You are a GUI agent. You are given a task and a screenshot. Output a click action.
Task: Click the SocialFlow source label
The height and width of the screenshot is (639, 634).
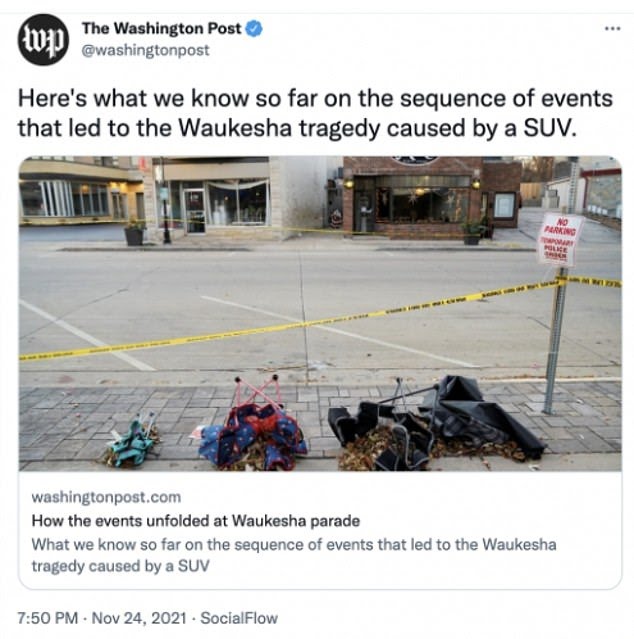click(239, 618)
